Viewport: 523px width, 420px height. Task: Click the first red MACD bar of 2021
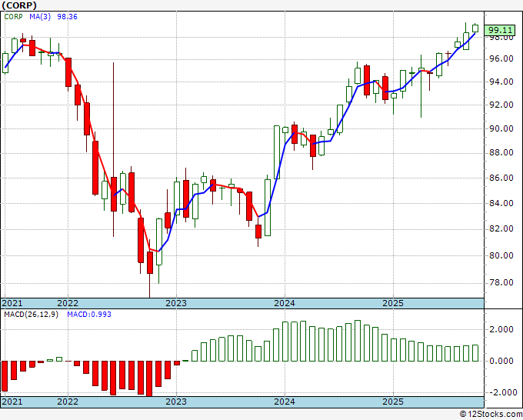5,376
